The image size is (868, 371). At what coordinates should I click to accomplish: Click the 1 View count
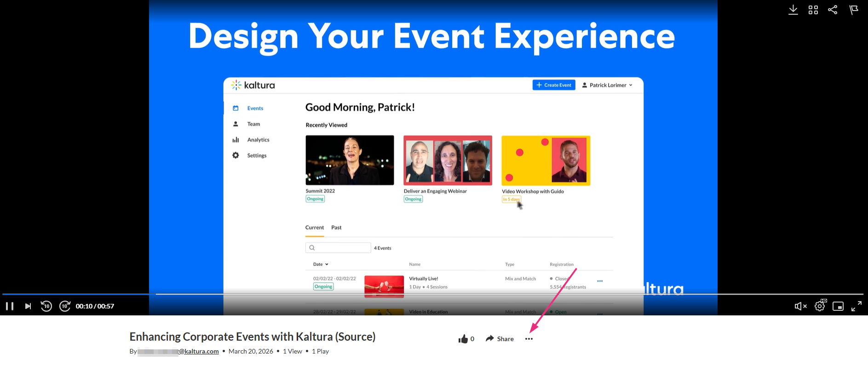(293, 351)
